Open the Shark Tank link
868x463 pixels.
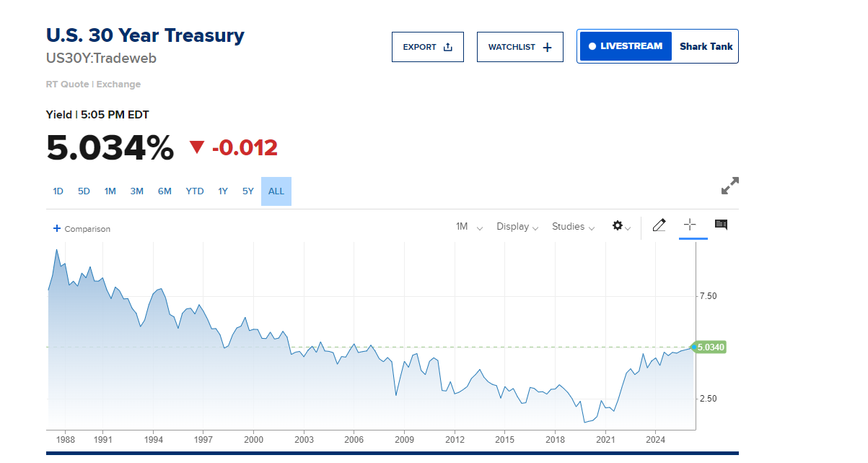click(x=706, y=46)
